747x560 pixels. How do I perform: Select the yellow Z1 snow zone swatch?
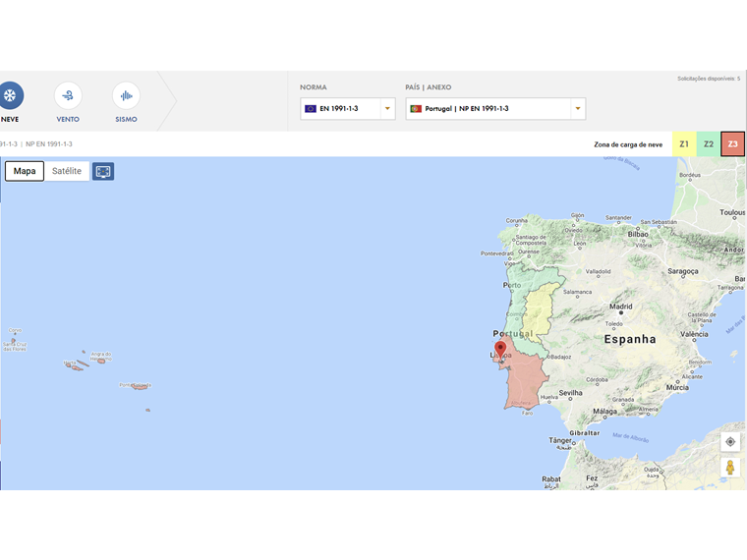(x=684, y=143)
